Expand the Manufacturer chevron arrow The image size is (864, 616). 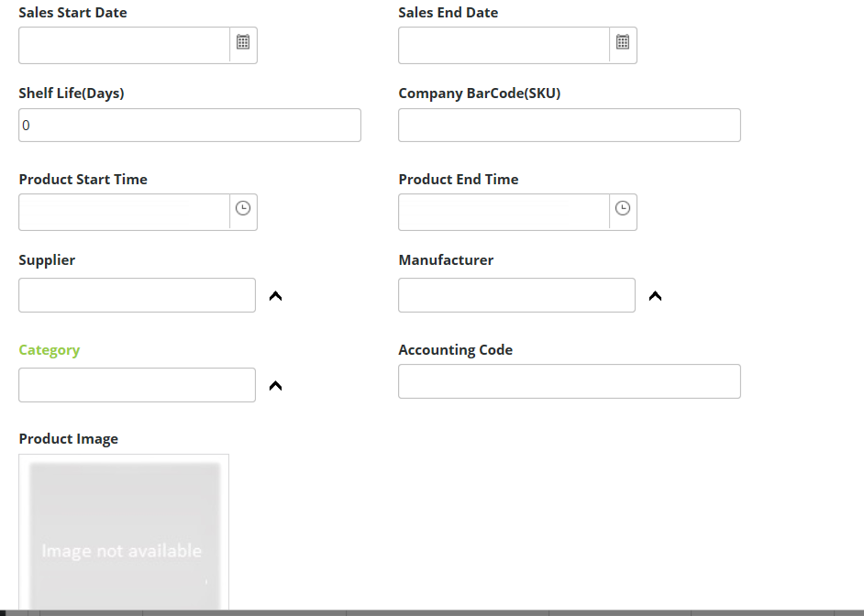[x=655, y=296]
